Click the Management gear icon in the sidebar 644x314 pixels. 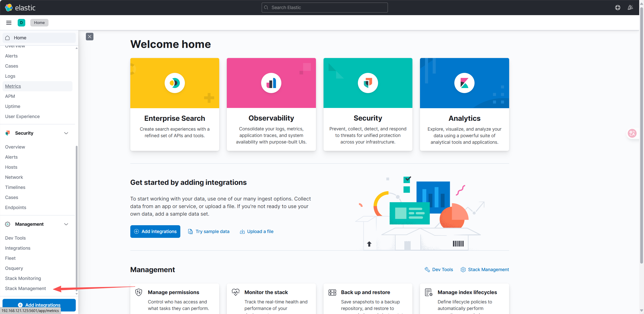point(8,224)
